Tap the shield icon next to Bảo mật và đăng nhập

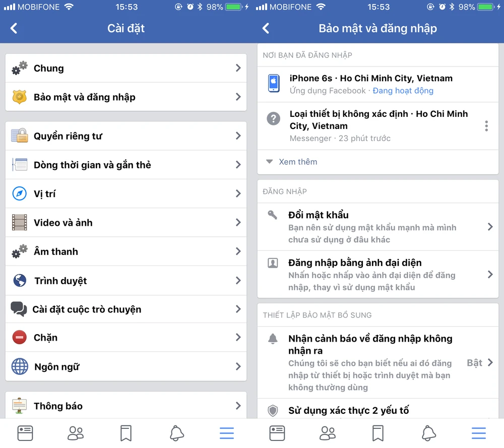(19, 97)
